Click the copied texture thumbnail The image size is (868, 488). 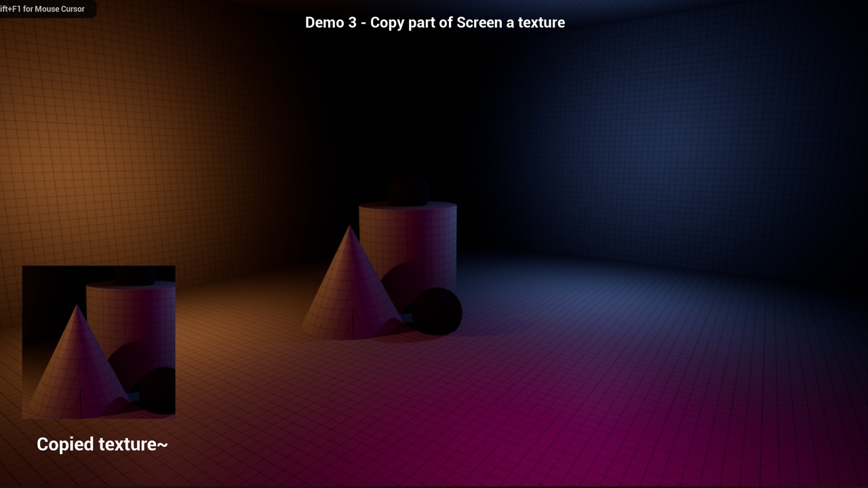point(99,342)
